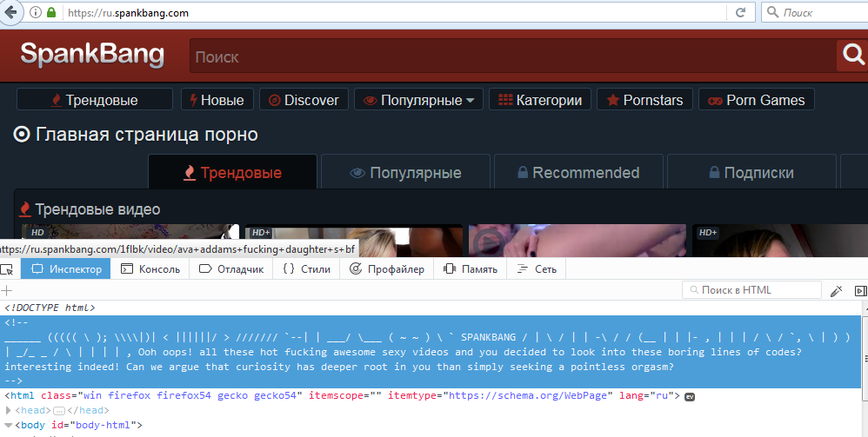Click the plus icon to create a new node

point(7,290)
